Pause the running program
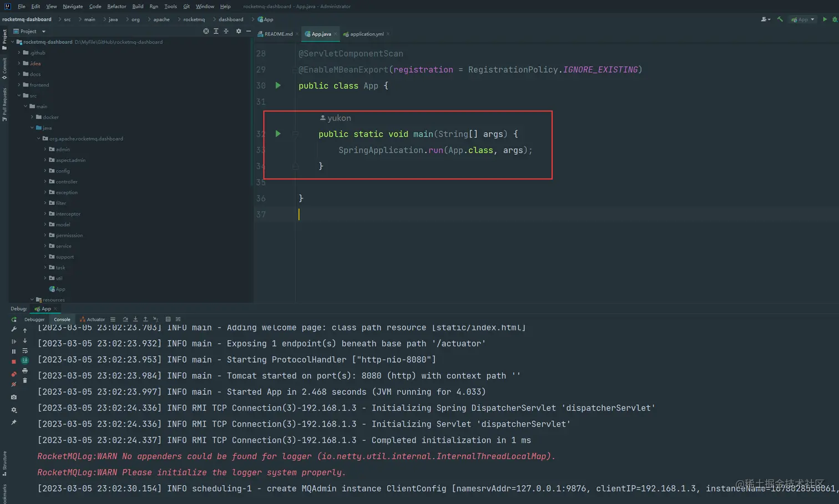Screen dimensions: 839x504 point(14,351)
